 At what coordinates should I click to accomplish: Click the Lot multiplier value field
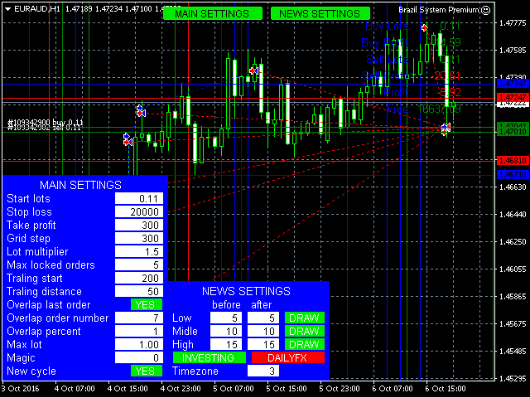coord(139,251)
